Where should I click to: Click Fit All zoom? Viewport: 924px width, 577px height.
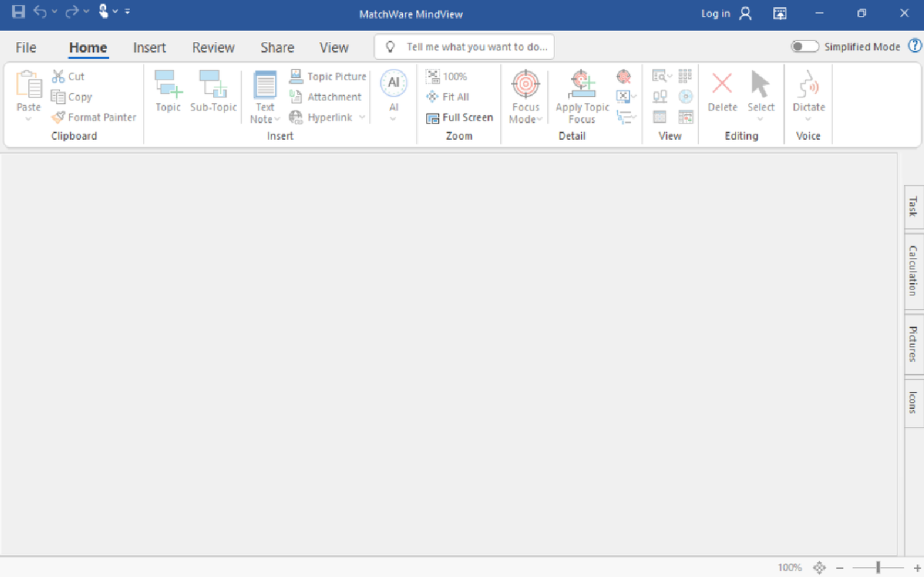[x=448, y=97]
